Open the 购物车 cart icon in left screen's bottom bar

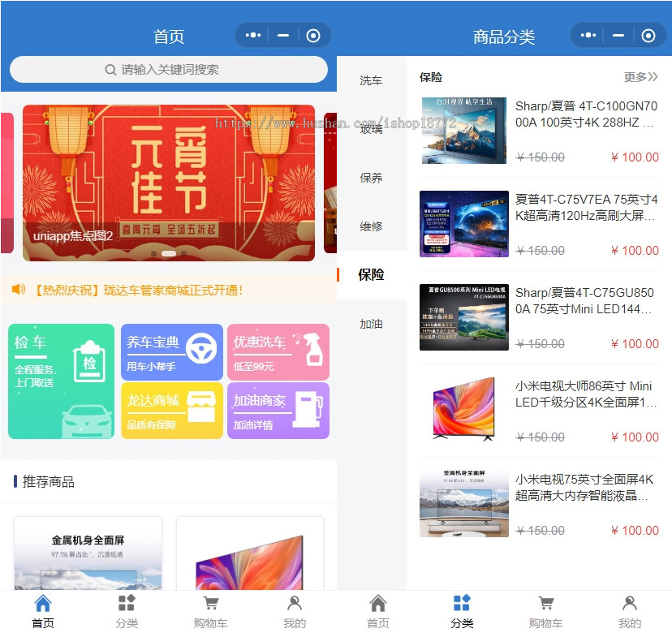pos(211,603)
